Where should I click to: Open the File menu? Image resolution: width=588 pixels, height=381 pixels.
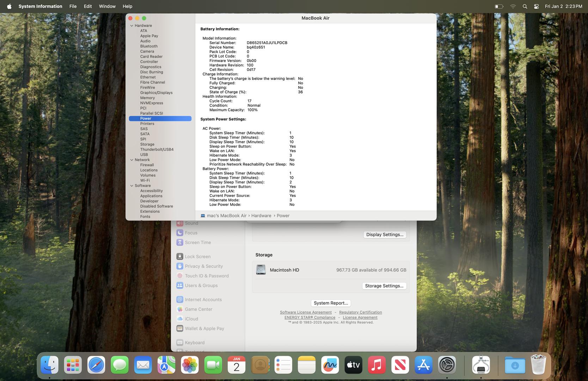click(x=73, y=6)
